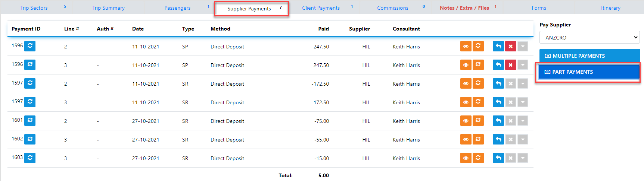Expand grey dropdown arrow for payment 1596 line 3

tap(523, 65)
